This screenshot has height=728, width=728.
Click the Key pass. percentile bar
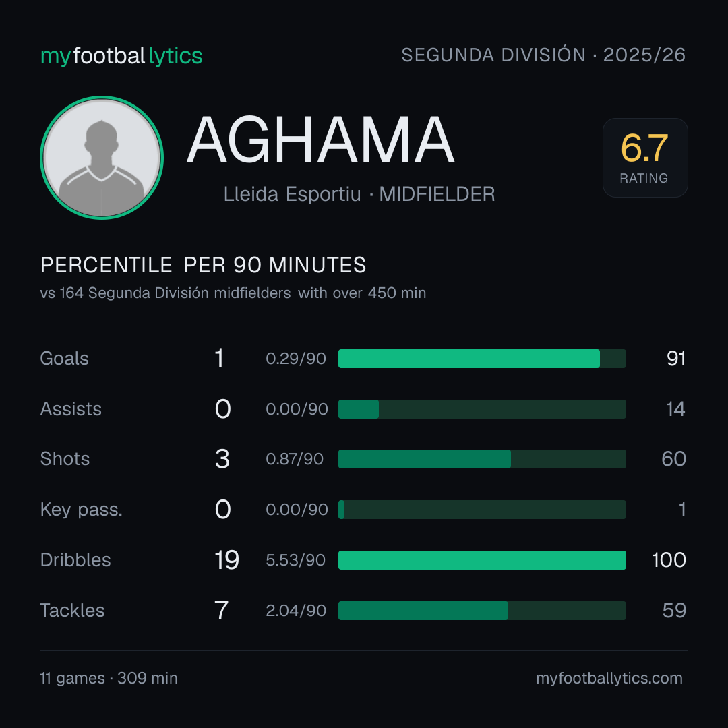point(482,510)
